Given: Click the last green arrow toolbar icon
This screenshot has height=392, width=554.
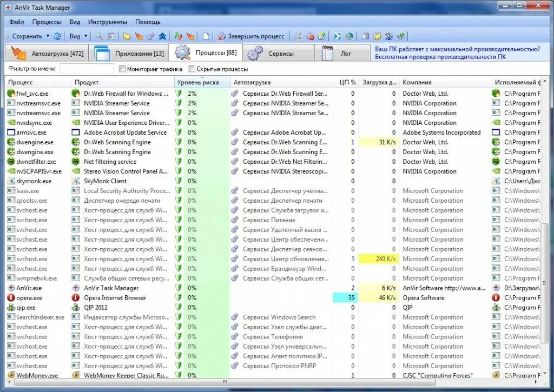Looking at the screenshot, I should [401, 36].
